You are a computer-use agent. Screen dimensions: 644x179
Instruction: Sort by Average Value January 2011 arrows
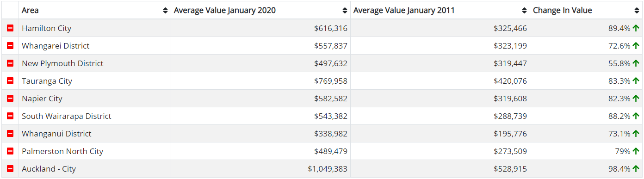[524, 11]
